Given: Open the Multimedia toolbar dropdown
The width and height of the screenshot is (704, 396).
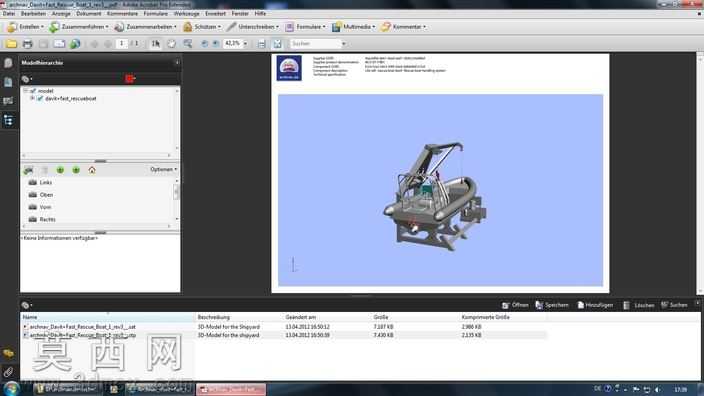Looking at the screenshot, I should coord(353,27).
